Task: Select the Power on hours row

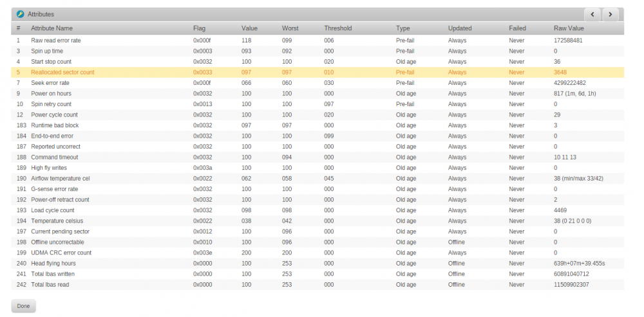Action: 317,93
